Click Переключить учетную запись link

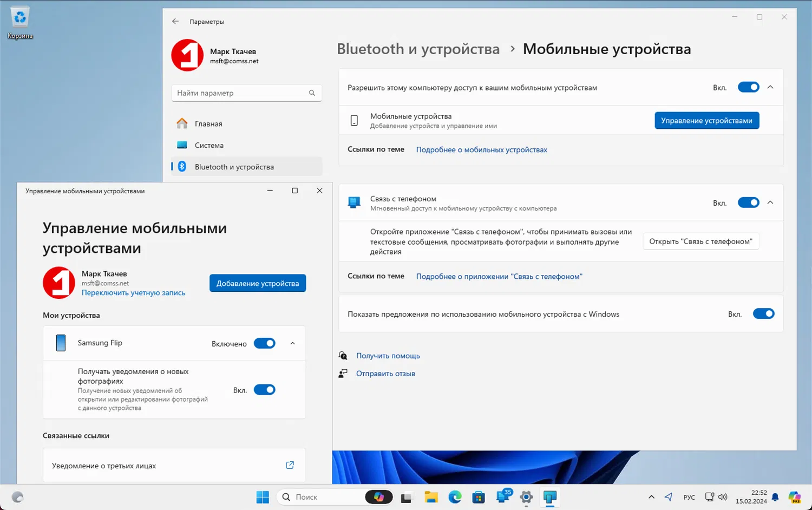click(133, 293)
